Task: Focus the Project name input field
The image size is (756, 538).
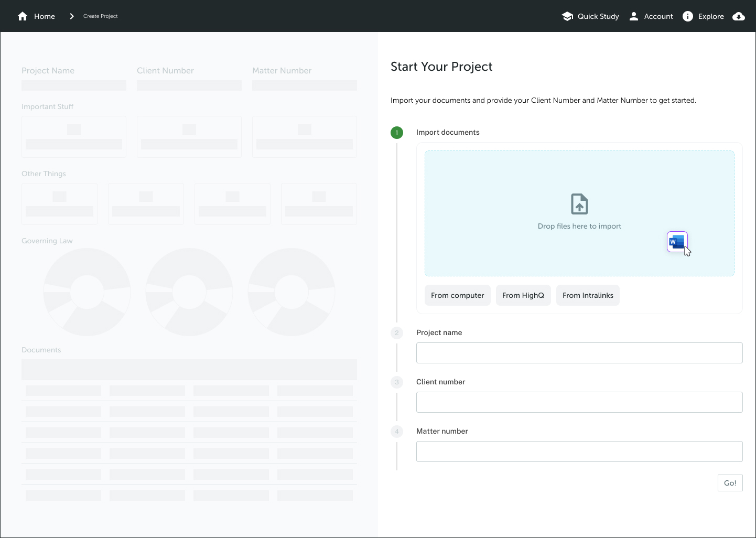Action: pos(579,353)
